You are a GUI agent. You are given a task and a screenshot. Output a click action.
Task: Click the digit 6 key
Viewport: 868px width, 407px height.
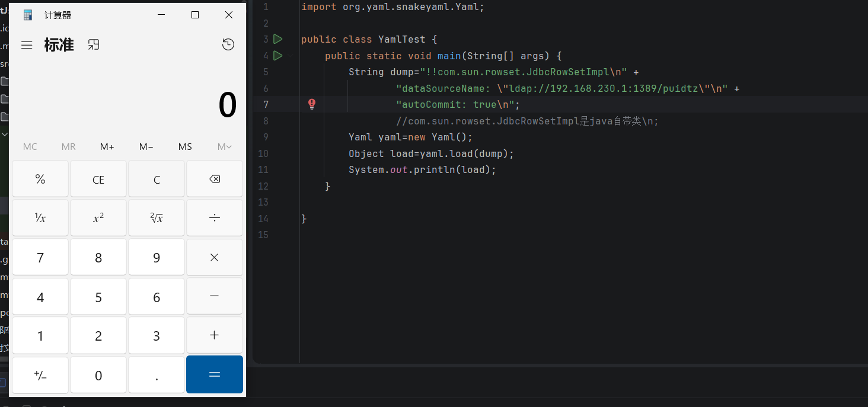click(157, 296)
